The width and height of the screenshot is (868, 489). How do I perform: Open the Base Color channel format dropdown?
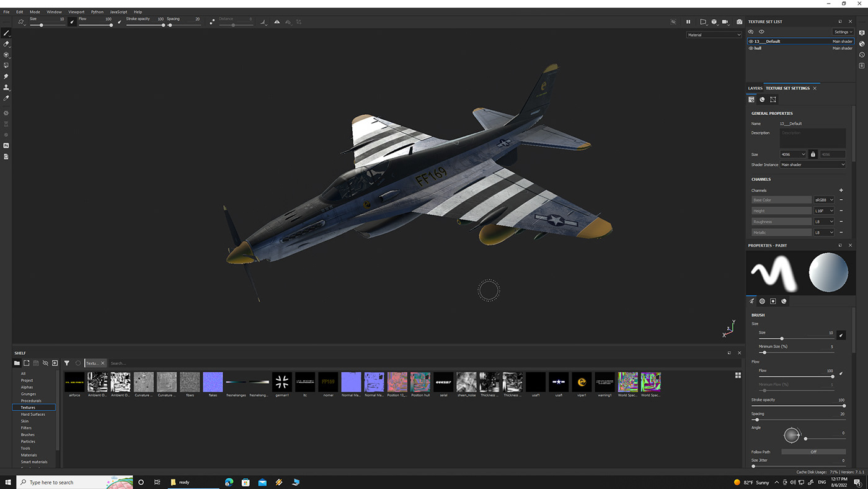[x=824, y=199]
